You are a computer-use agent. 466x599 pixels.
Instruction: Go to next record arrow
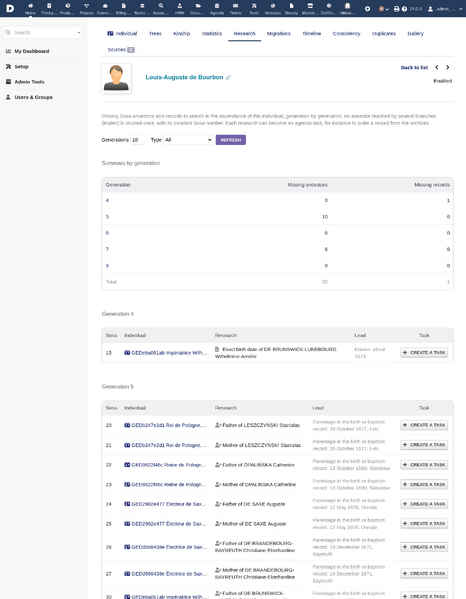tap(448, 67)
